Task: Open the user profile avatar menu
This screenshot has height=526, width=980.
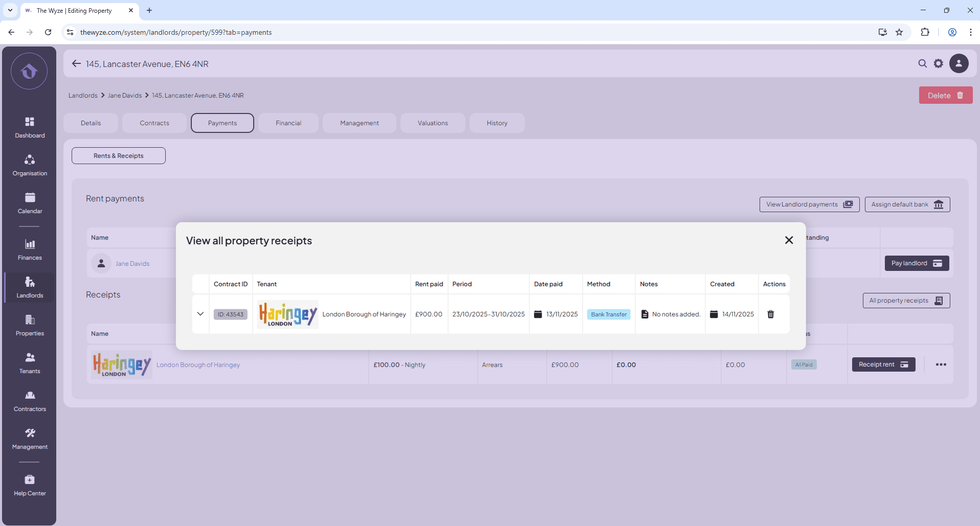Action: (x=959, y=63)
